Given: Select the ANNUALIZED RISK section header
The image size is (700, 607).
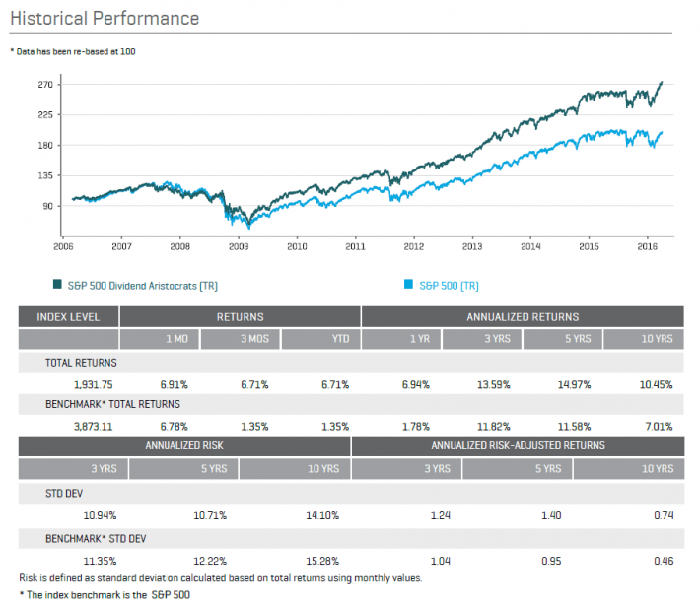Looking at the screenshot, I should pos(184,445).
